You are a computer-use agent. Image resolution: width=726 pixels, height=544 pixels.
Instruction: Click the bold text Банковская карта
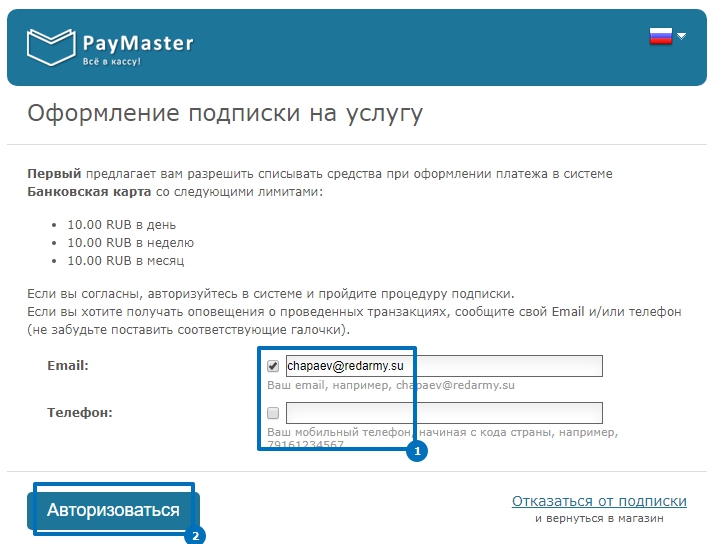[x=89, y=192]
